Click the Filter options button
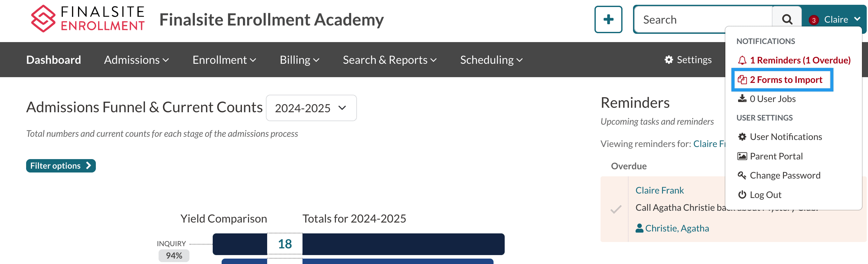Screen dimensions: 868x264 [60, 166]
